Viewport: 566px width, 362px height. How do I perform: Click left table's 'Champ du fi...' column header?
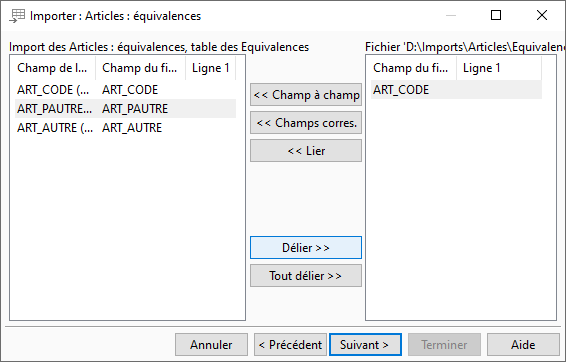pos(140,68)
